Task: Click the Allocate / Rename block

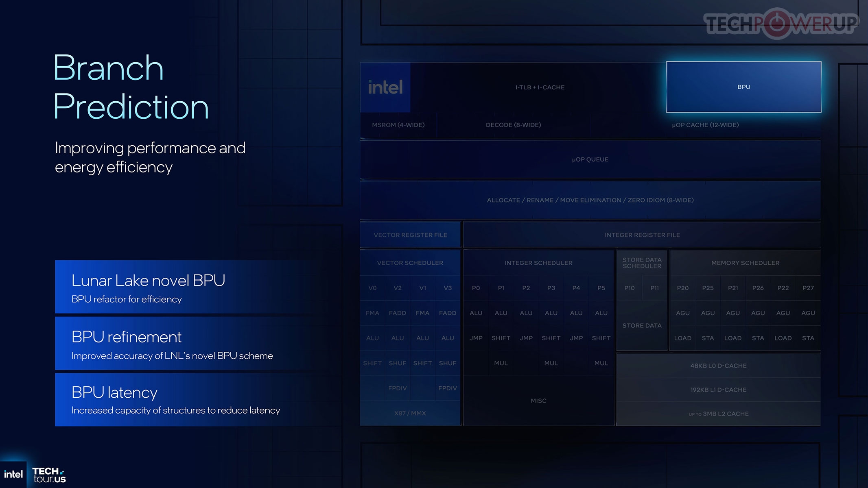Action: (590, 200)
